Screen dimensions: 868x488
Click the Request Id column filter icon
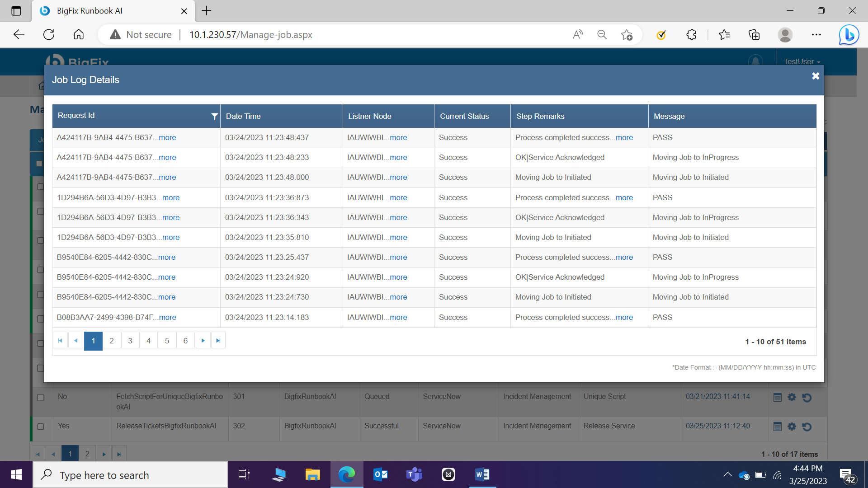(214, 116)
